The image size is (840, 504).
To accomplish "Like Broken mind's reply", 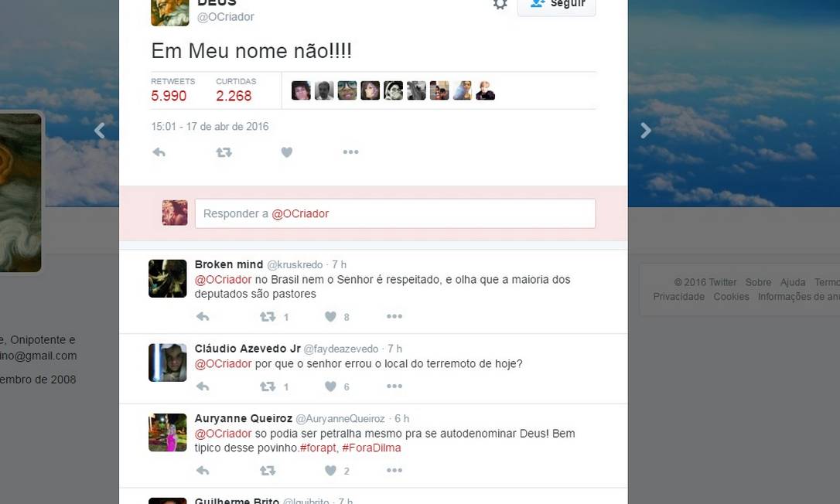I will pyautogui.click(x=330, y=316).
